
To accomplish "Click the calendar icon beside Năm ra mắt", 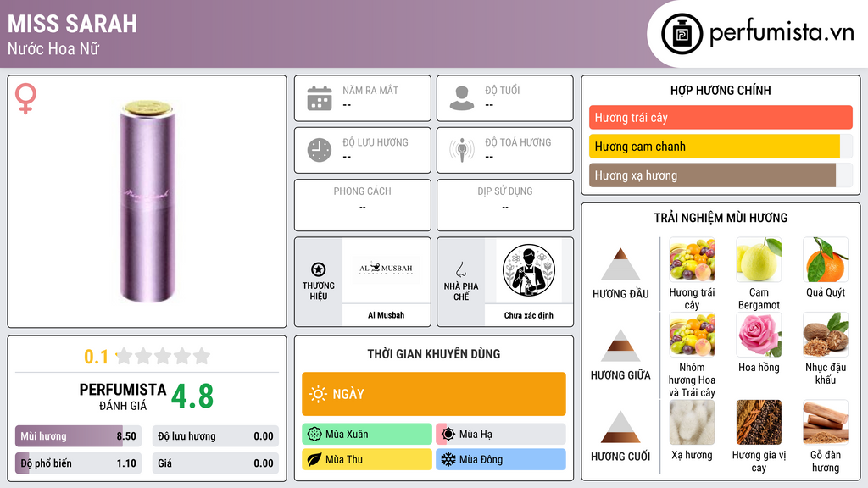I will click(x=320, y=98).
